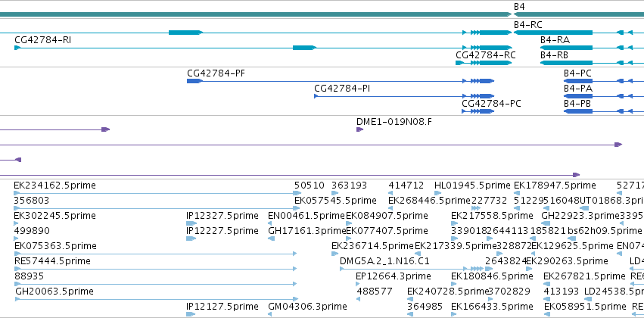Click the DMG5A.2_1.N16.C1 feature label
This screenshot has width=644, height=318.
point(384,261)
